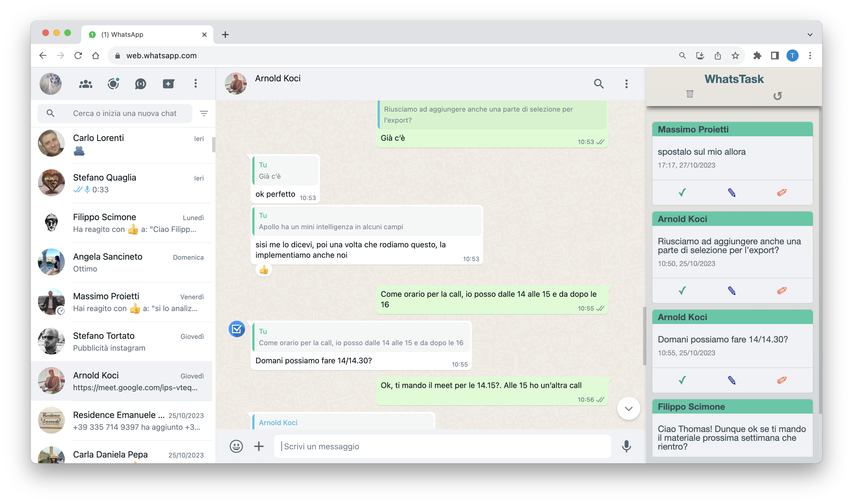This screenshot has height=504, width=853.
Task: Click the quoted 'Apollo ha un mini intelligenza' reply
Action: (x=367, y=221)
